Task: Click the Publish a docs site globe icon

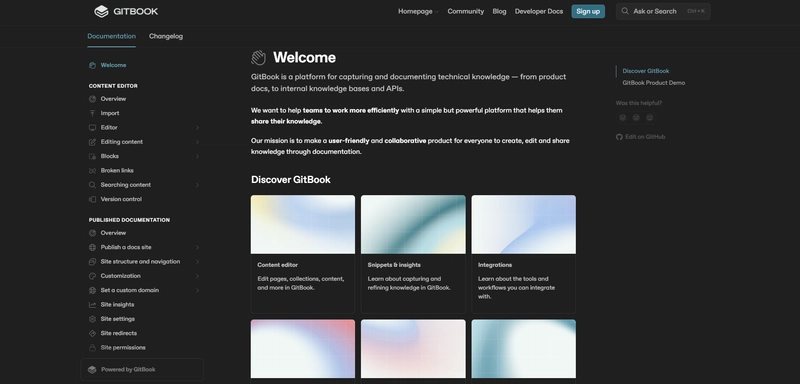Action: pyautogui.click(x=92, y=247)
